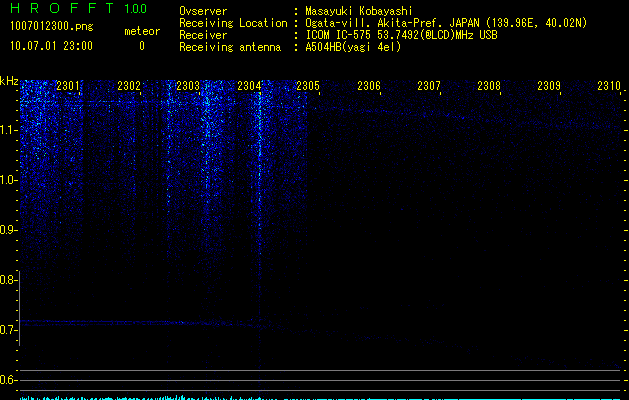
Task: Click the A504HB(yagi 4el) antenna text
Action: tap(353, 47)
